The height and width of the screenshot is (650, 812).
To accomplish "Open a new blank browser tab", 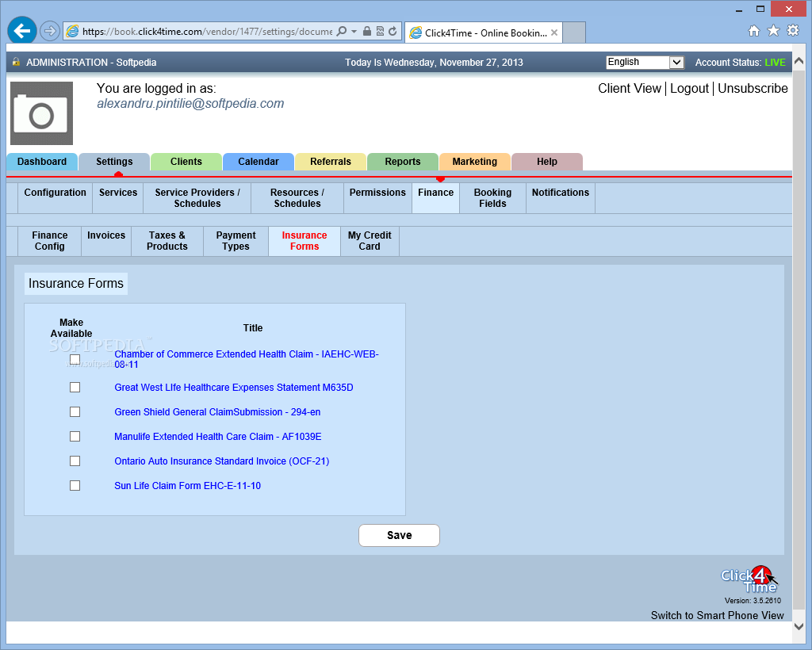I will pos(574,32).
